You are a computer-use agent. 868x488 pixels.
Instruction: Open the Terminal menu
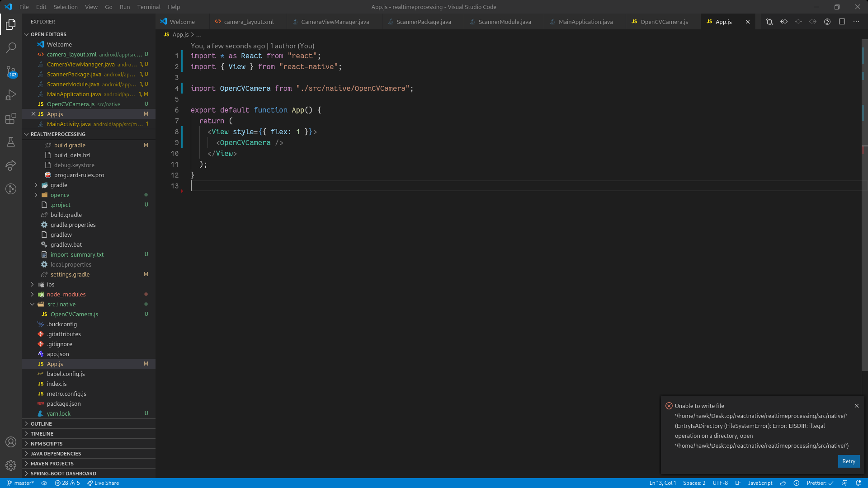coord(149,7)
